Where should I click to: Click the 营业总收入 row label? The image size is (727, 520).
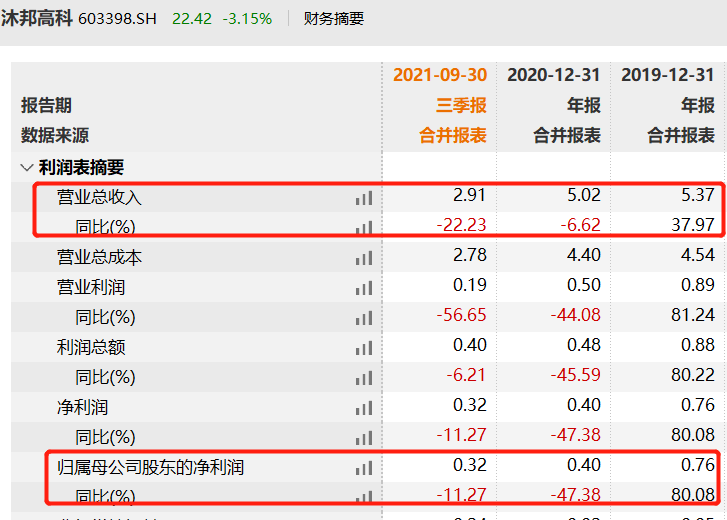tap(99, 197)
